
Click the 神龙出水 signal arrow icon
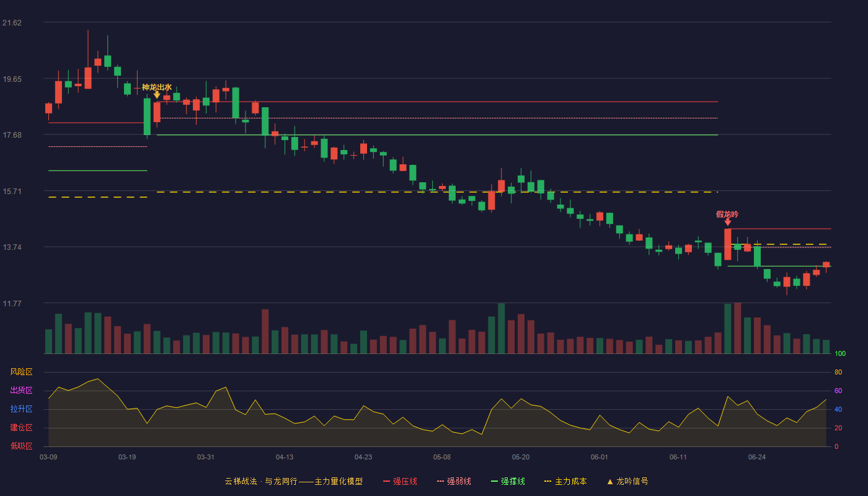[x=157, y=95]
